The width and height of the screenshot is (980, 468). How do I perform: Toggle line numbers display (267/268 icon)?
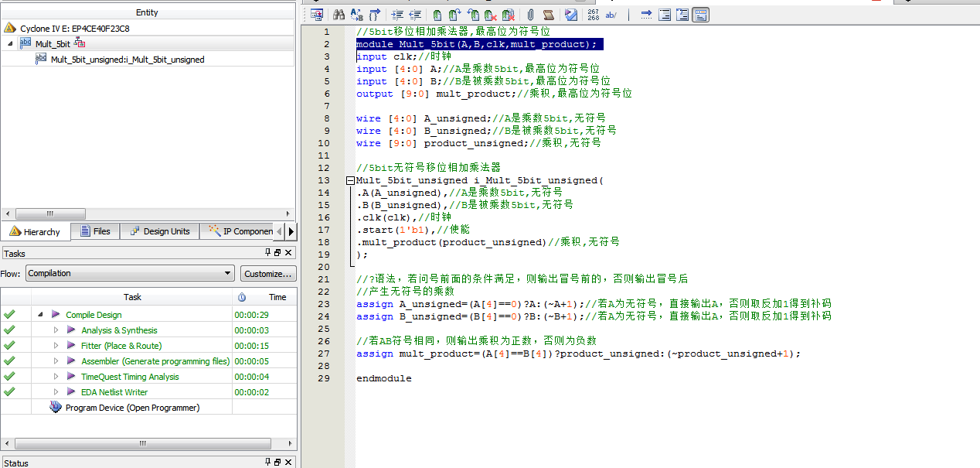(593, 15)
